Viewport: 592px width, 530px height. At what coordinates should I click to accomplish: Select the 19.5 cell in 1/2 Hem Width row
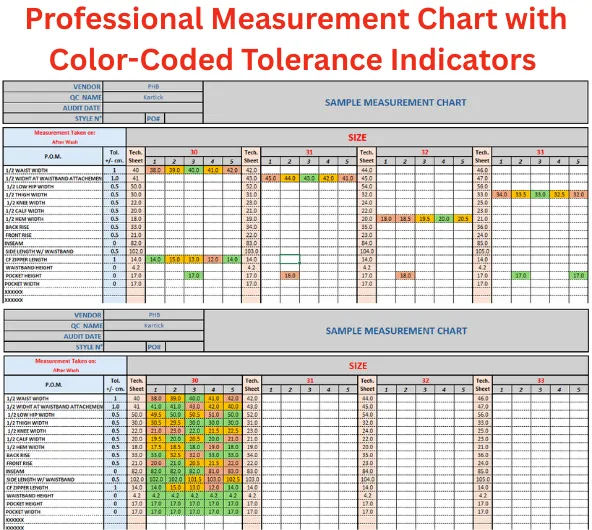point(424,219)
